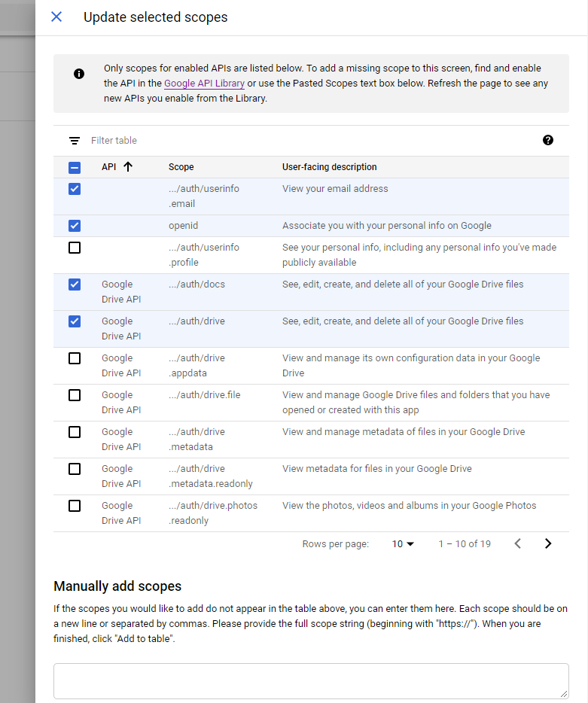Click the Filter table input field

tap(309, 140)
